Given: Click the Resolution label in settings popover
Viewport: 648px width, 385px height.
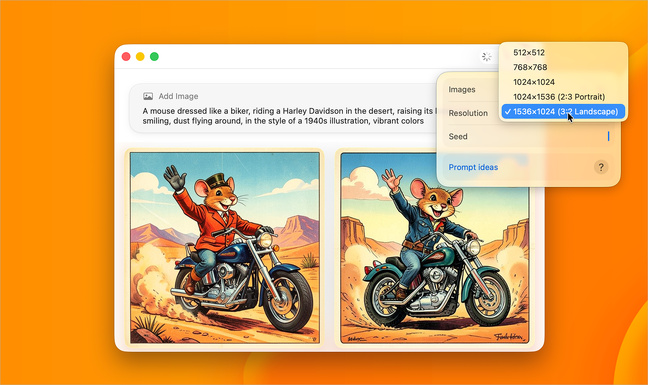Looking at the screenshot, I should coord(468,113).
